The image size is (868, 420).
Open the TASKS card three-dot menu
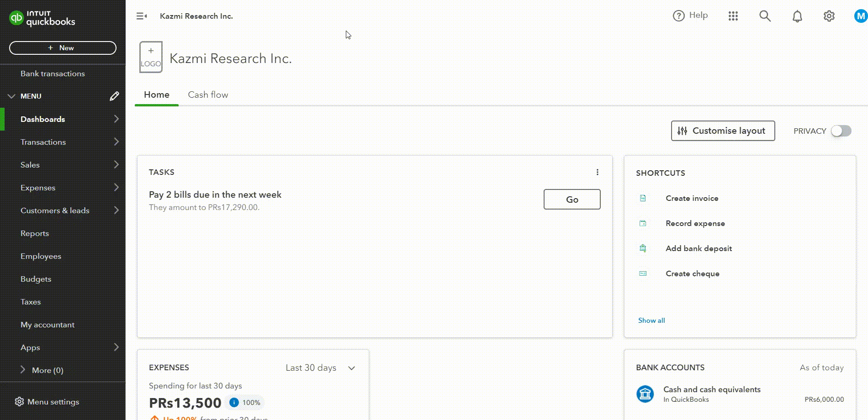597,172
